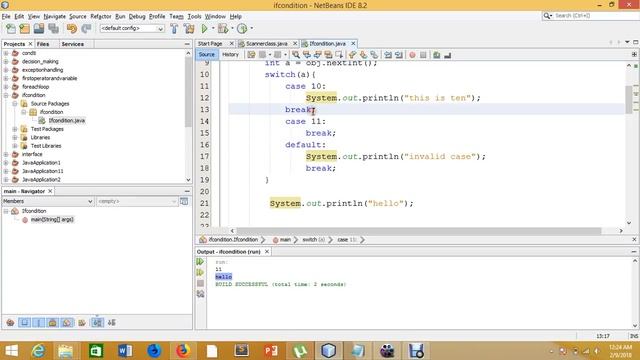
Task: Click the Open Project toolbar icon
Action: [39, 29]
